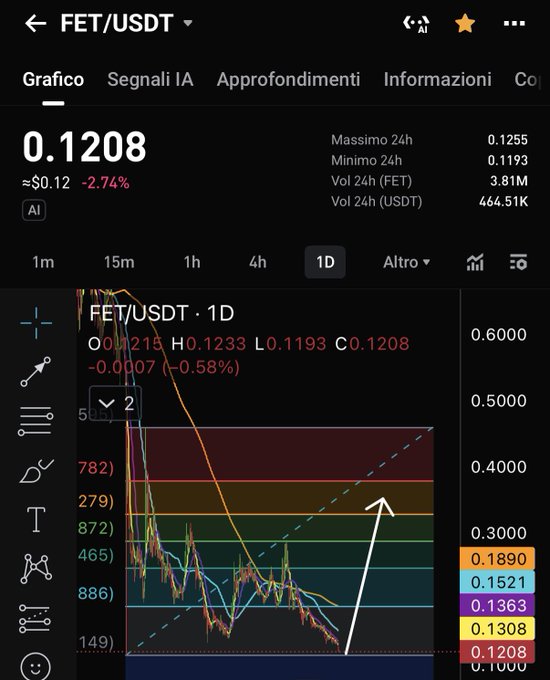Viewport: 550px width, 680px height.
Task: Click the Fibonacci level label 782)
Action: tap(96, 468)
